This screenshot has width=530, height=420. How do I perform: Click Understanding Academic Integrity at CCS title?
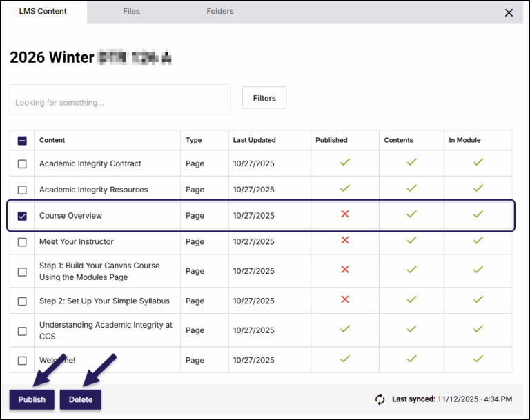[x=106, y=330]
